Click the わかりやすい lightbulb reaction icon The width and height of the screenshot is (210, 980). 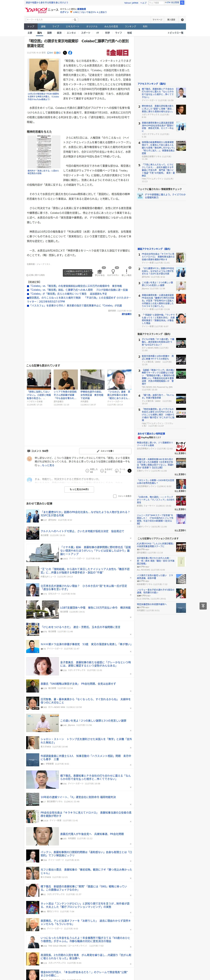[x=113, y=271]
